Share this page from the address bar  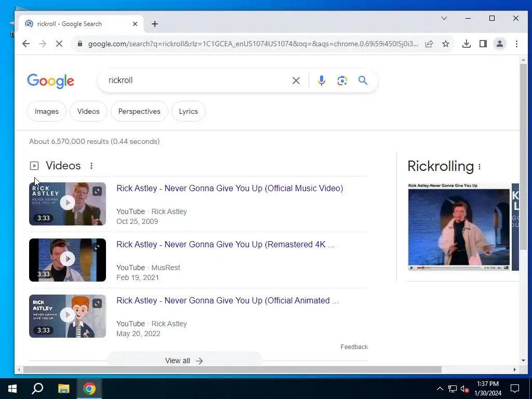[x=429, y=44]
